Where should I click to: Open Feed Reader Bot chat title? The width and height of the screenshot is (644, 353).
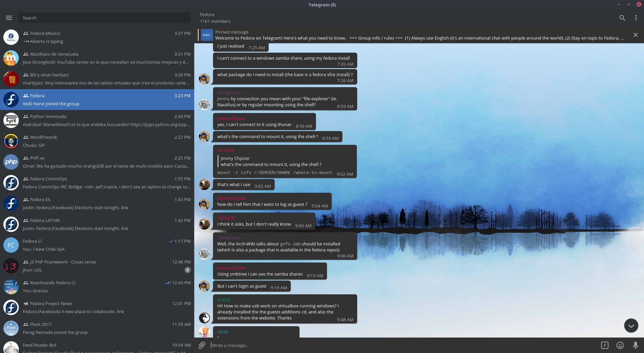40,345
